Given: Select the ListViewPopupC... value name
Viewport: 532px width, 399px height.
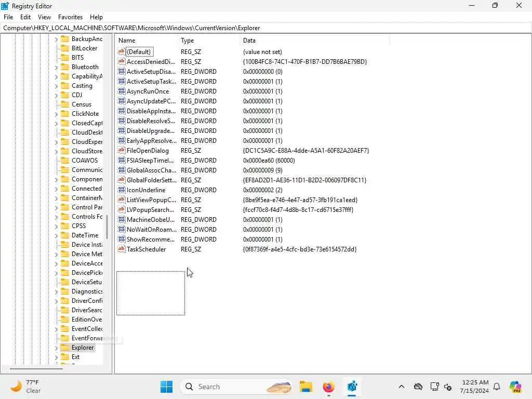Looking at the screenshot, I should (151, 200).
